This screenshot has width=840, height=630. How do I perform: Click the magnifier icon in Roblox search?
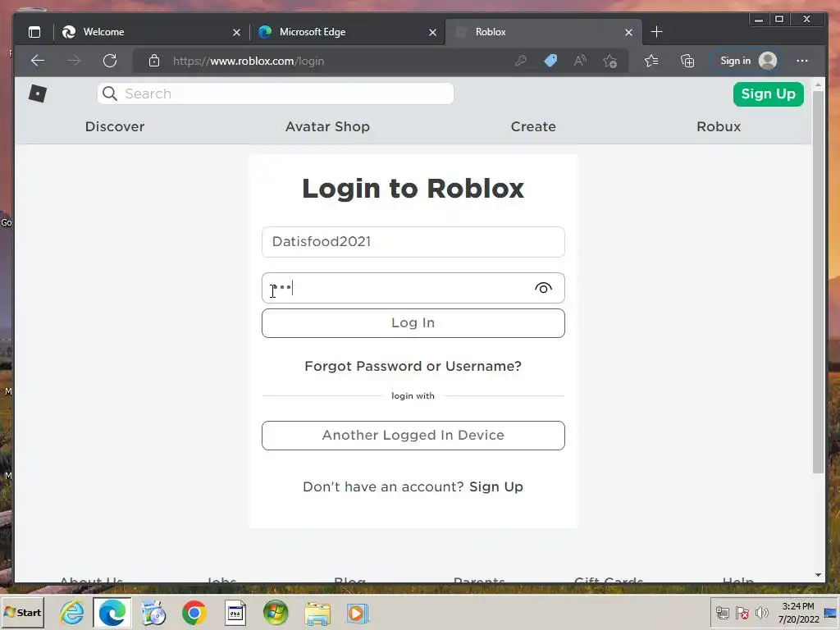[x=110, y=94]
